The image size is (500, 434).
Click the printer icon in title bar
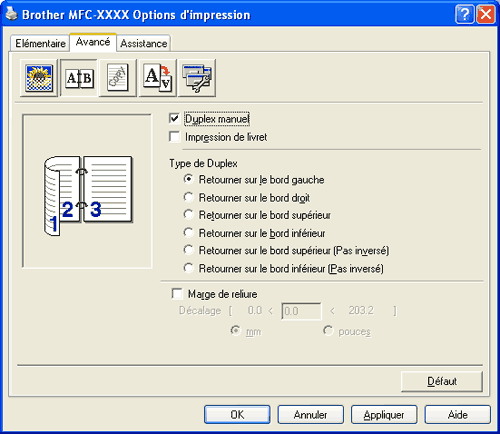11,14
